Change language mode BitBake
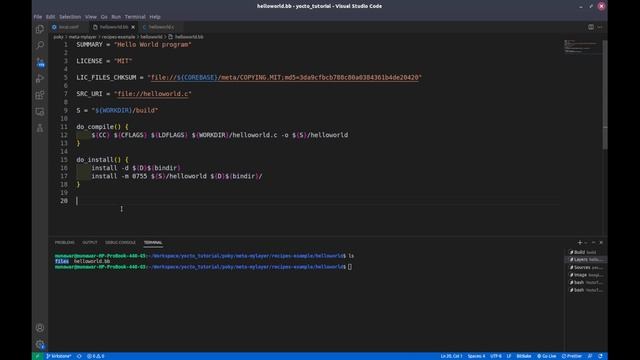 (x=524, y=356)
